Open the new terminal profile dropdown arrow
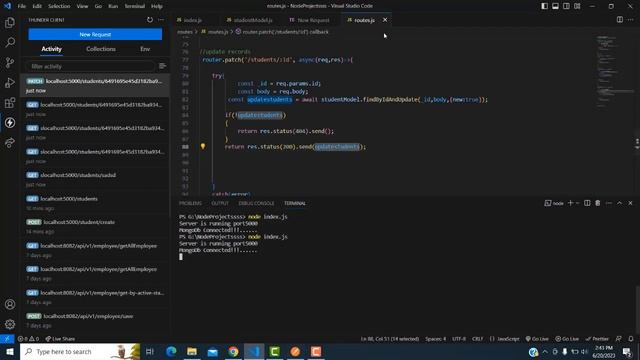 tap(577, 203)
